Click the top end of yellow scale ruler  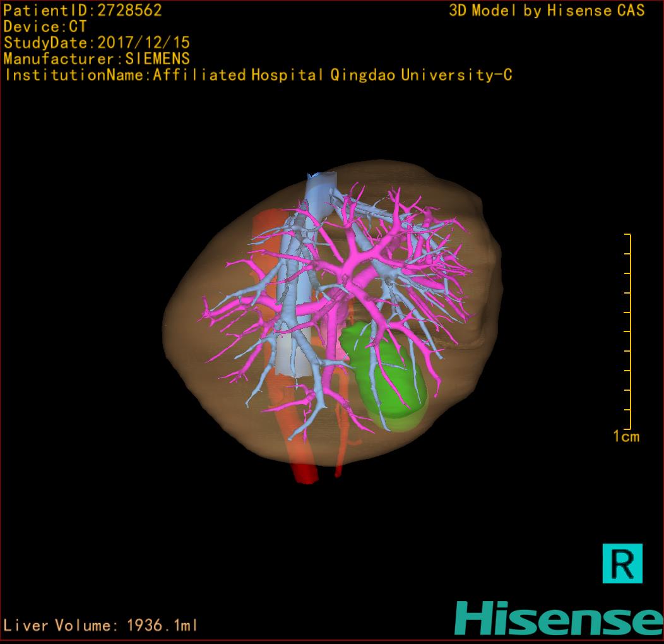tap(627, 235)
